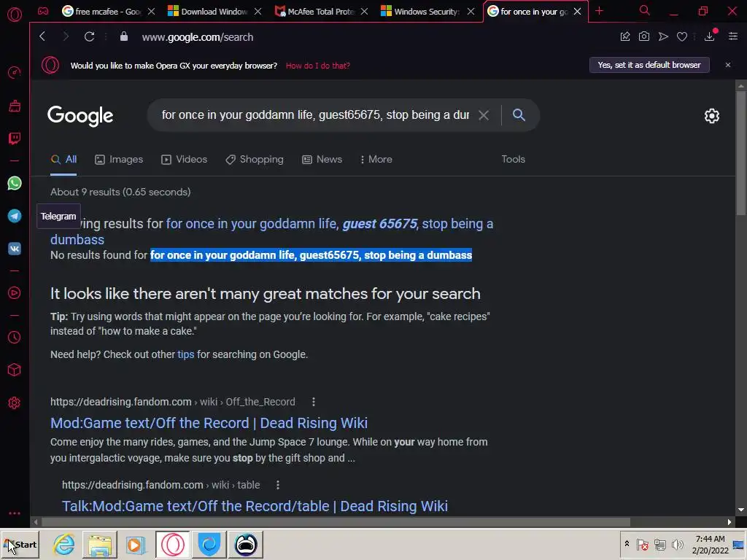Click 'About 9 results' stats text
Viewport: 747px width, 560px height.
[120, 192]
